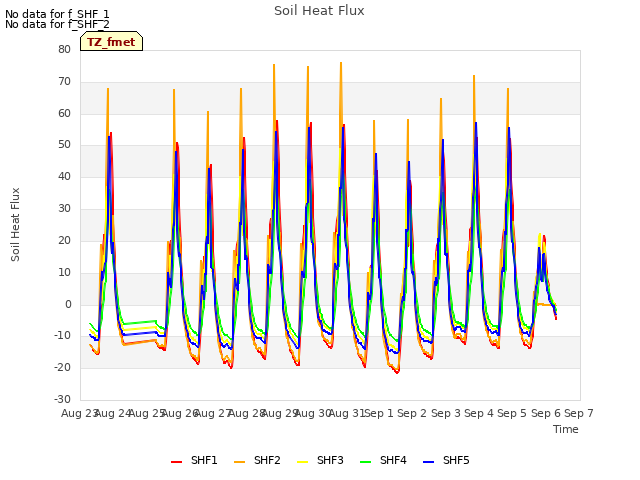Click the Sep 4 x-axis date label
The height and width of the screenshot is (480, 640).
479,413
